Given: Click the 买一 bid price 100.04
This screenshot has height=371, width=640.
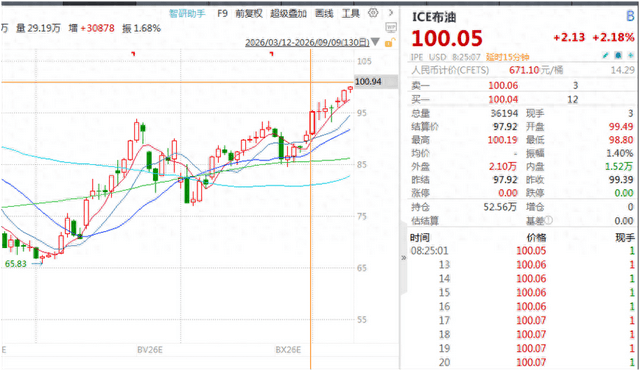Looking at the screenshot, I should (x=503, y=100).
